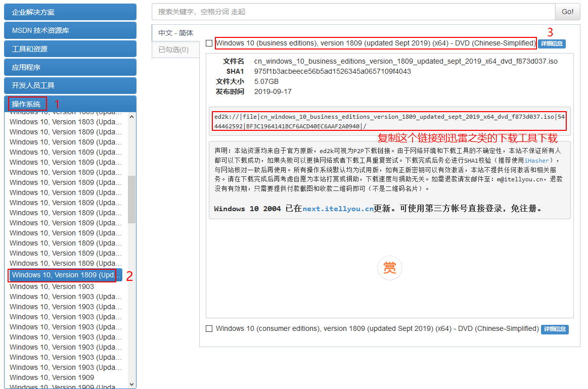
Task: Select the highlighted Windows 10, Version 1809 item
Action: [x=65, y=275]
